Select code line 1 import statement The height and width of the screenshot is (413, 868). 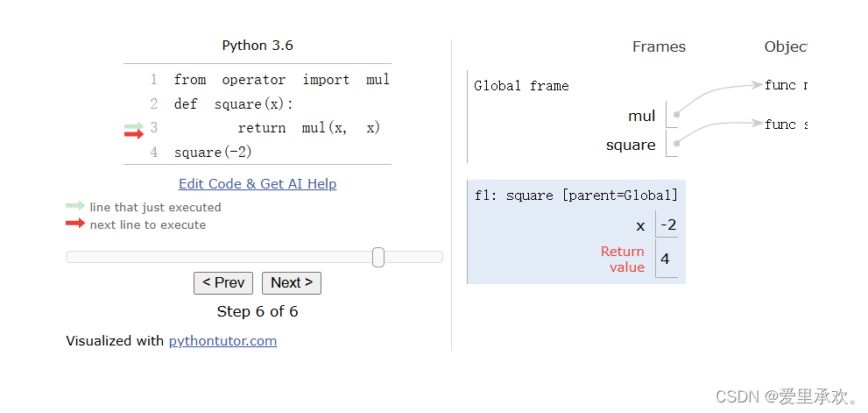(282, 80)
